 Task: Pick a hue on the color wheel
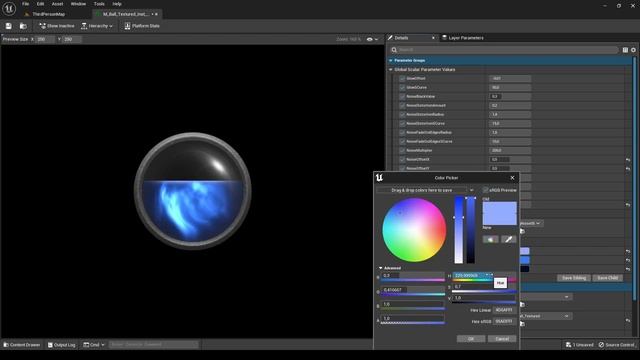(x=414, y=230)
